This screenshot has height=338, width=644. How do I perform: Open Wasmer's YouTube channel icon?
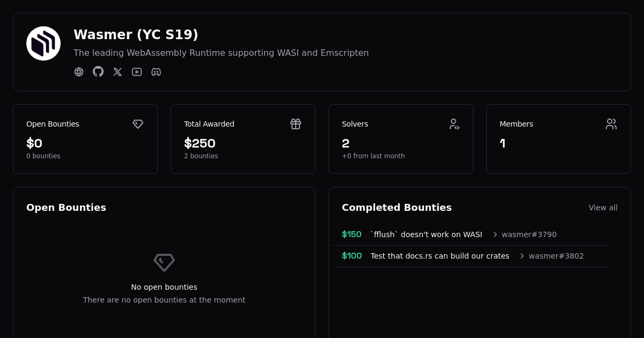coord(137,72)
